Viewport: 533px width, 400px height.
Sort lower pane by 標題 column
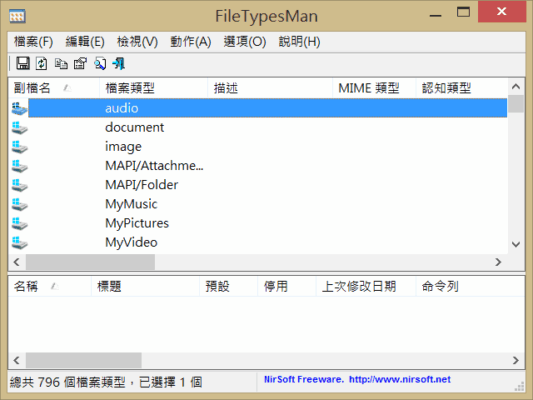click(x=145, y=286)
